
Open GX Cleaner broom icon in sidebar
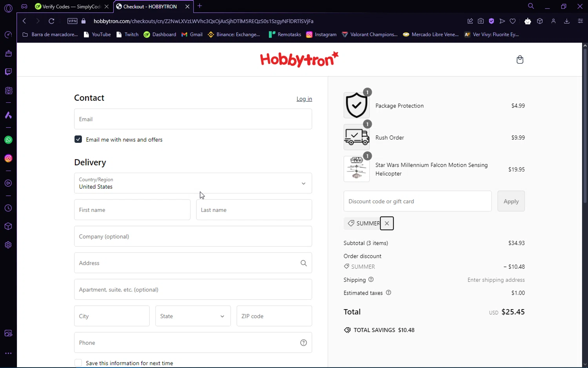[8, 53]
